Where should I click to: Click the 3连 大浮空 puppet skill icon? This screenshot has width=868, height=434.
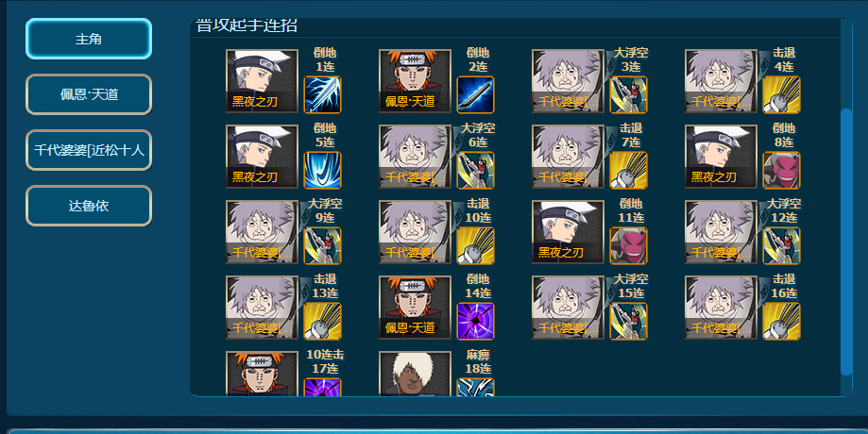click(628, 95)
